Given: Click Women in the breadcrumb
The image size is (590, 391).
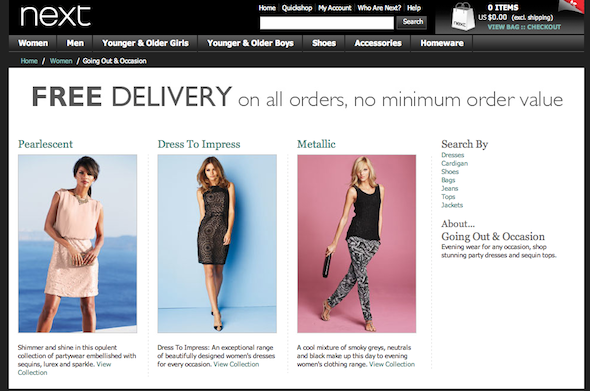Looking at the screenshot, I should [x=61, y=61].
